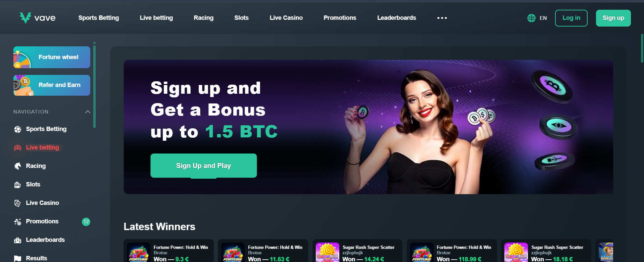Collapse the Navigation section chevron
This screenshot has width=644, height=262.
point(88,112)
